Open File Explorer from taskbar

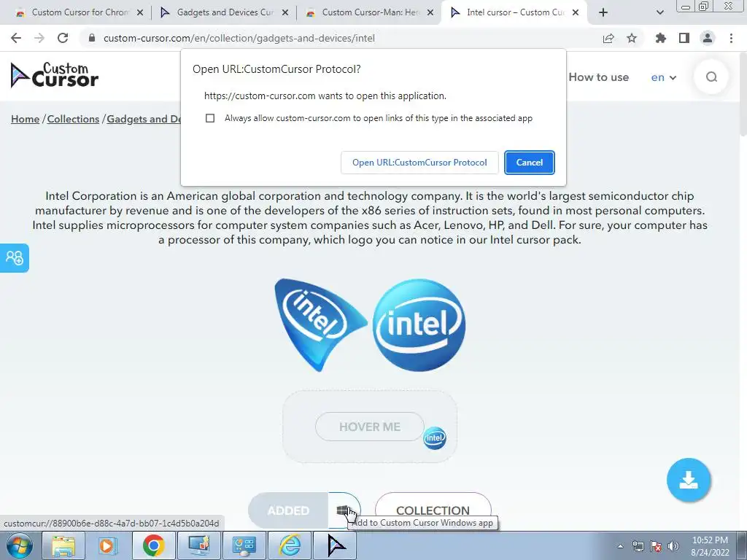[63, 545]
